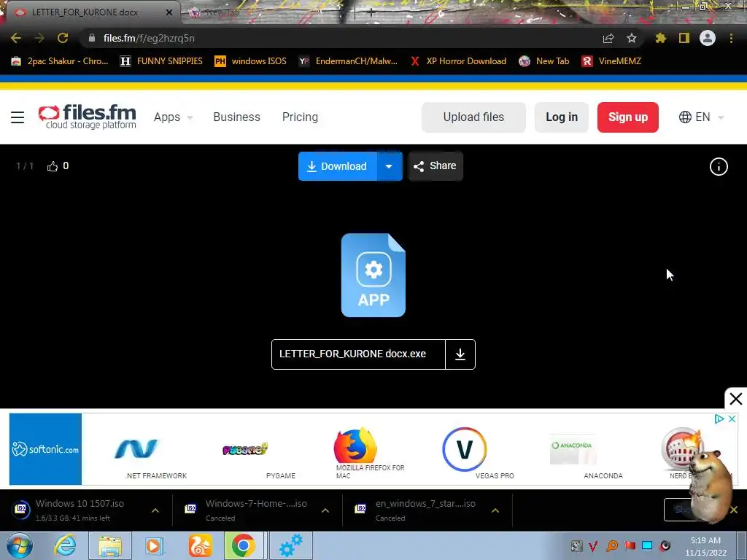The image size is (747, 560).
Task: Select the LETTER_FOR_KURONE docx.exe file name
Action: [x=352, y=354]
